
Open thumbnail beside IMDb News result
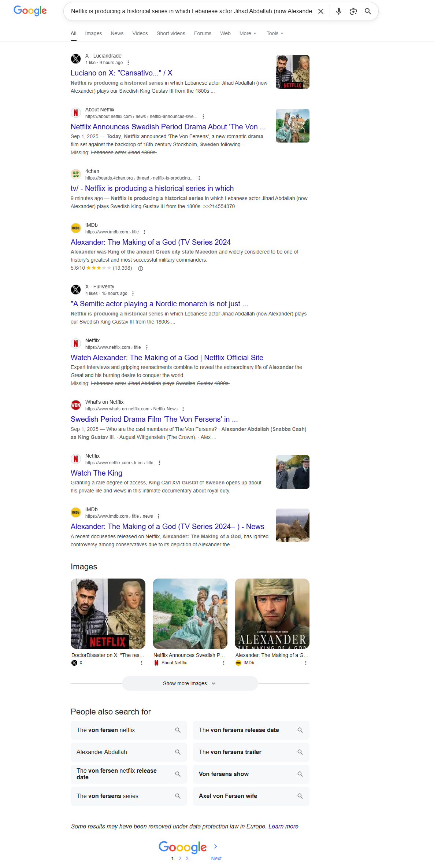[293, 525]
